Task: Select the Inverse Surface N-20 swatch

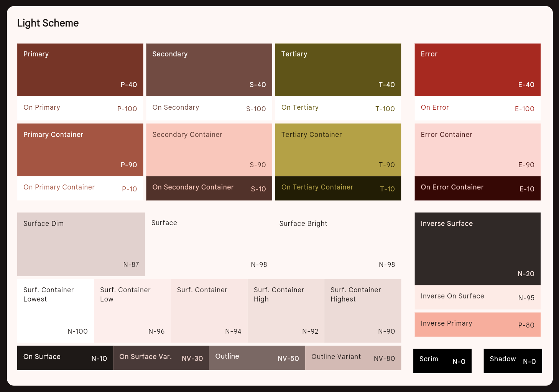Action: pyautogui.click(x=477, y=249)
